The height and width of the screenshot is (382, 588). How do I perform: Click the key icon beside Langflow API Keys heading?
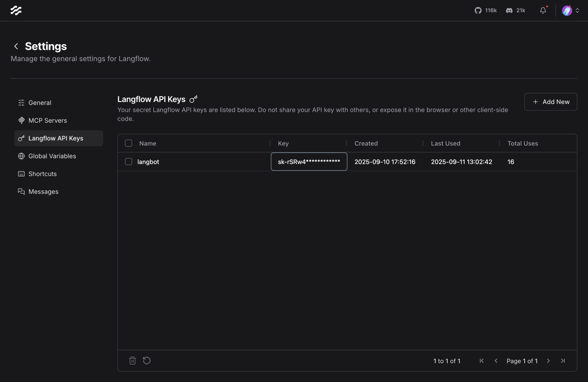point(193,99)
